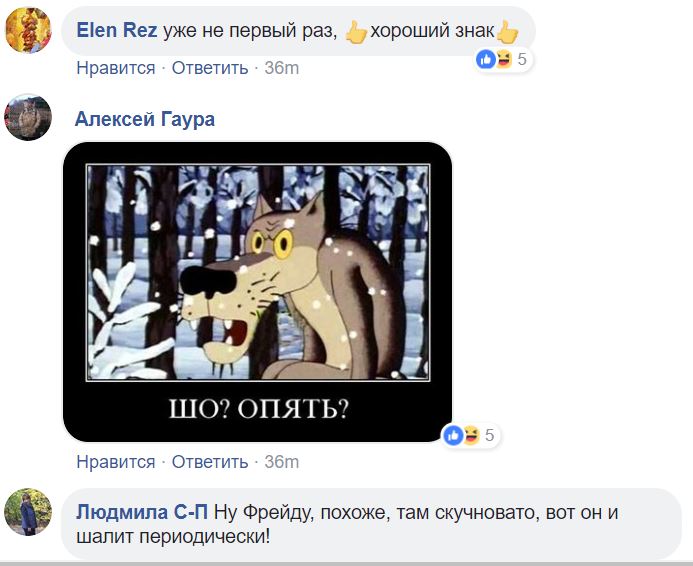The image size is (693, 566).
Task: Reply to Алексей Гаура's comment via Ответить
Action: [x=210, y=462]
